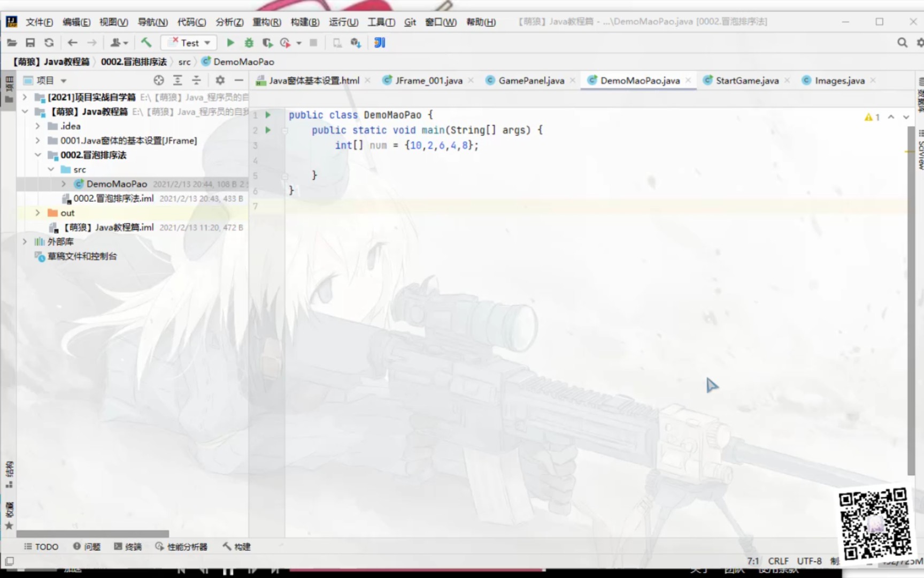This screenshot has width=924, height=578.
Task: Close the DemoMaoPao.java tab
Action: (x=688, y=80)
